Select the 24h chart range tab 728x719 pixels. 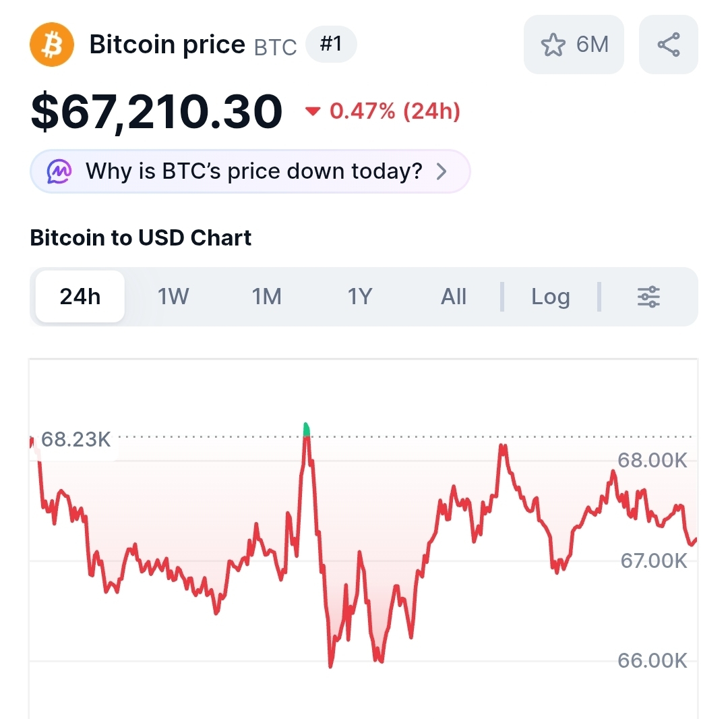[x=80, y=297]
